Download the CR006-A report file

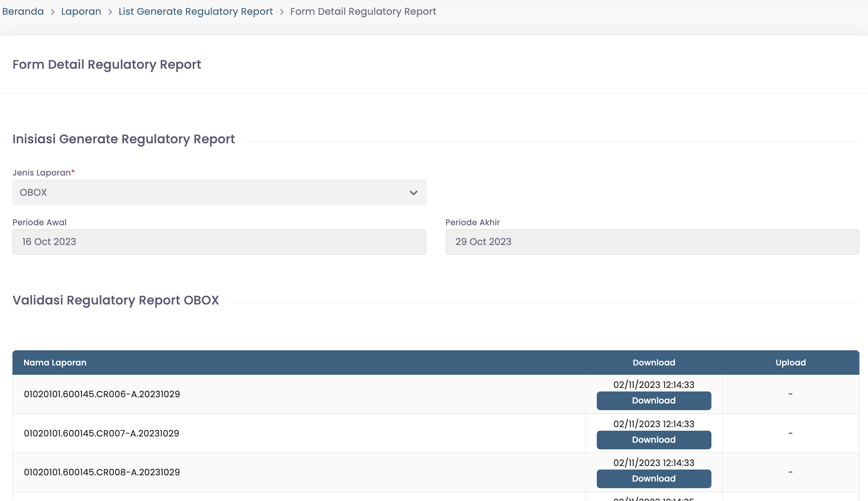coord(654,401)
